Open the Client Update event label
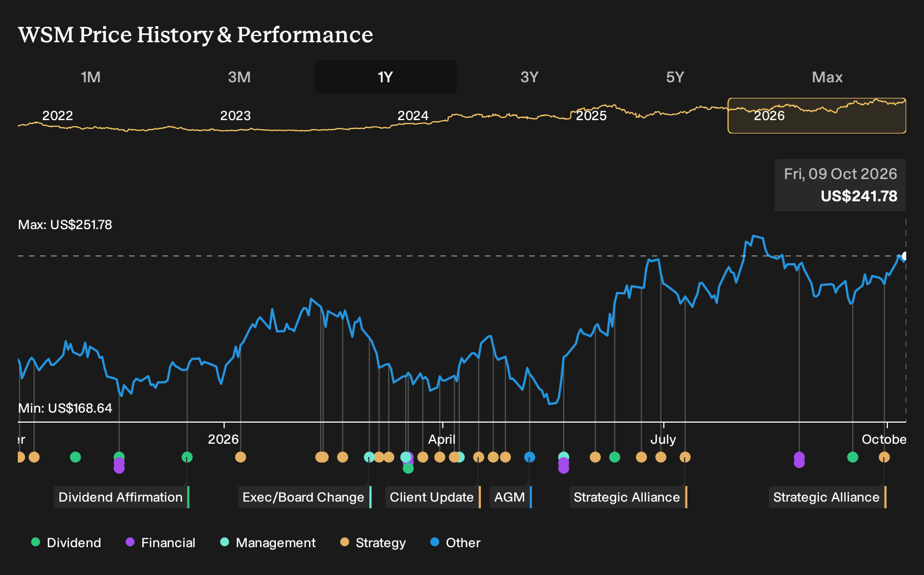This screenshot has width=924, height=575. click(x=433, y=497)
